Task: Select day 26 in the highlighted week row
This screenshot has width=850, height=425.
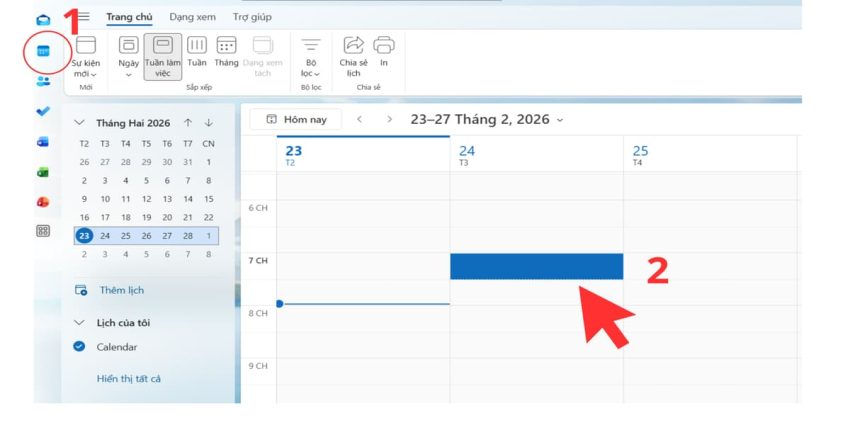Action: pyautogui.click(x=146, y=236)
